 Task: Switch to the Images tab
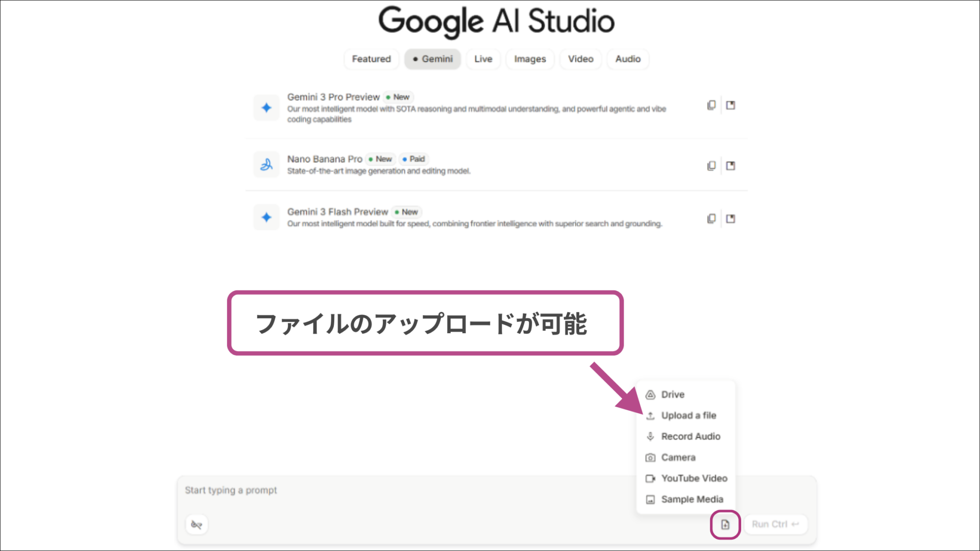(x=529, y=59)
